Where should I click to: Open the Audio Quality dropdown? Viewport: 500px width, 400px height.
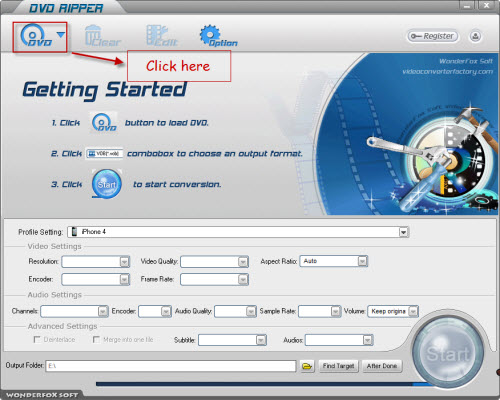click(251, 311)
